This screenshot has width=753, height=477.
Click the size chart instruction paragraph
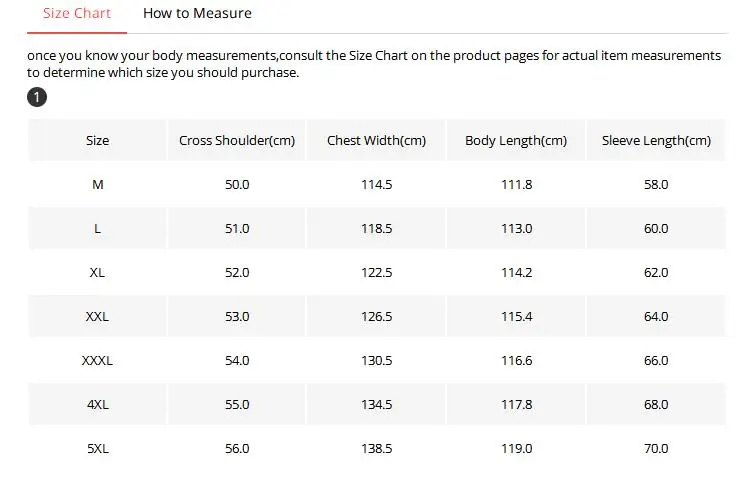tap(374, 64)
